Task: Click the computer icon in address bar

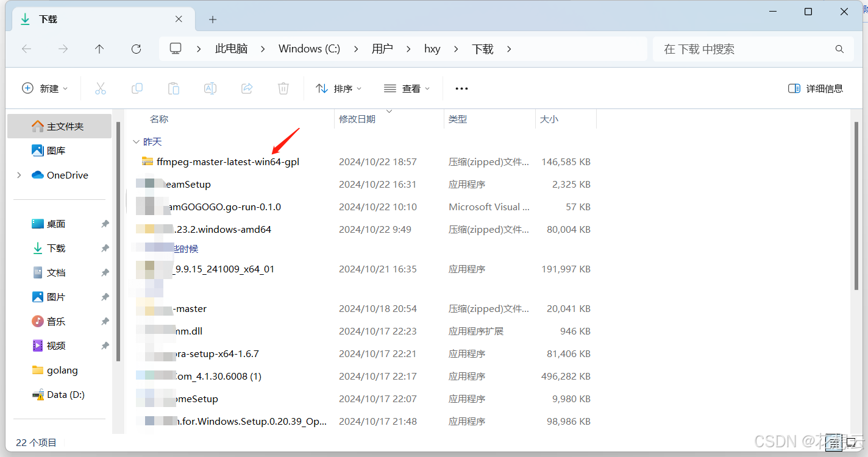Action: pos(176,48)
